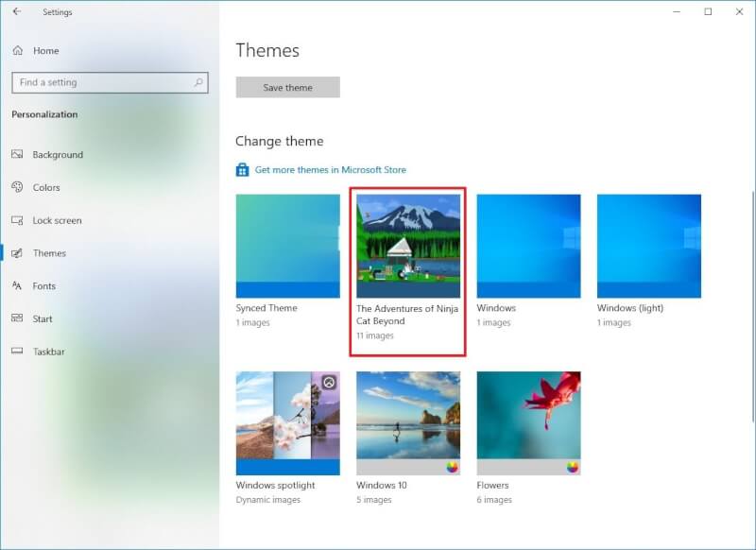
Task: Apply the Windows (light) theme thumbnail
Action: (649, 246)
